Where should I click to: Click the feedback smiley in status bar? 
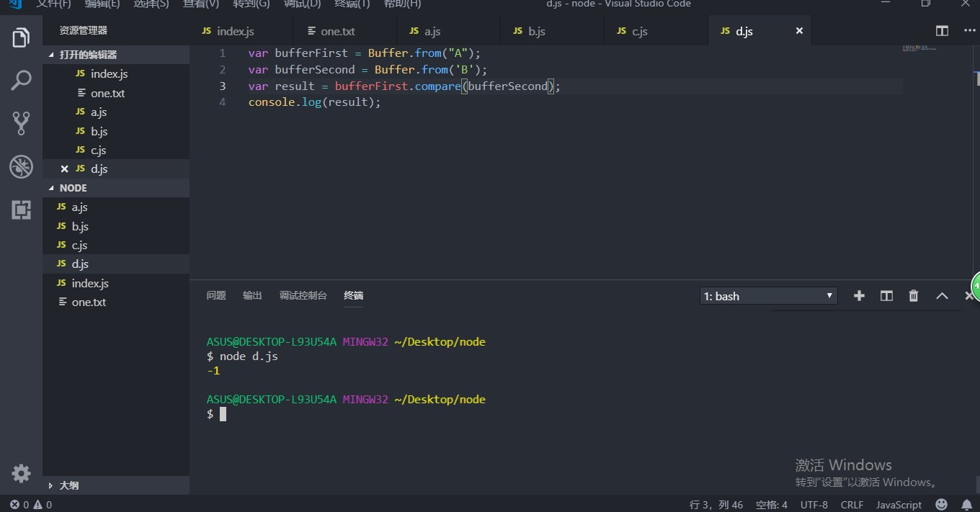click(941, 505)
